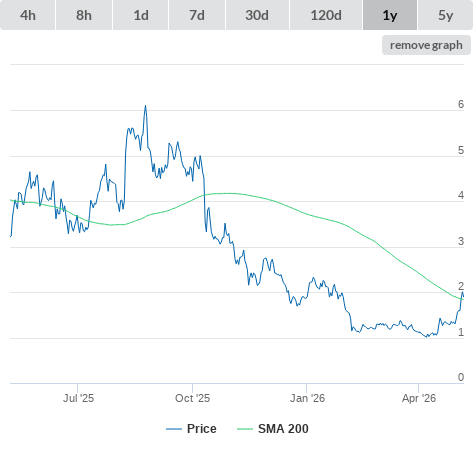Click the Oct '25 axis label
Image resolution: width=474 pixels, height=455 pixels.
192,398
